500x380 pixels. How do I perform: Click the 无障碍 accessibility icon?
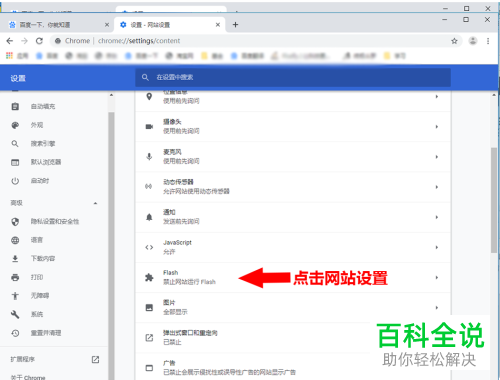click(15, 296)
